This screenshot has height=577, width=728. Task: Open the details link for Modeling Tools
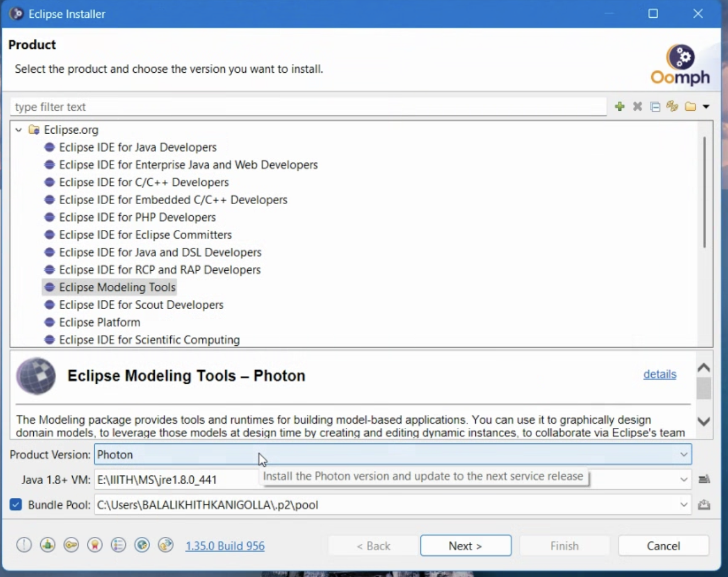[659, 375]
